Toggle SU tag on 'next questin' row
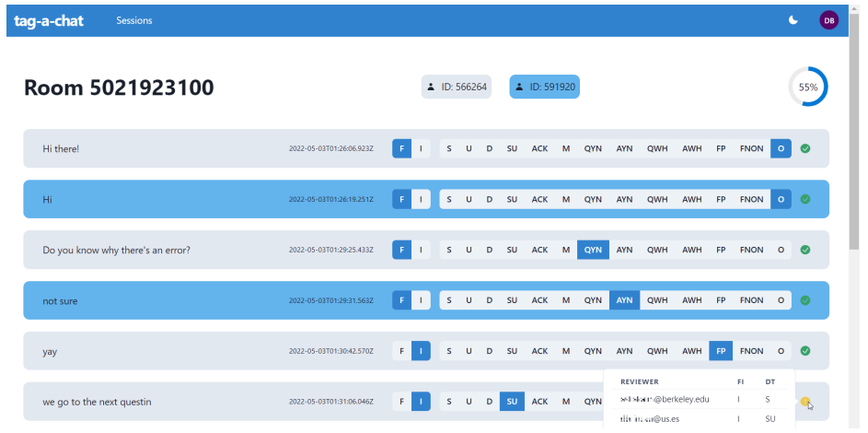Viewport: 868px width, 433px height. pos(512,402)
